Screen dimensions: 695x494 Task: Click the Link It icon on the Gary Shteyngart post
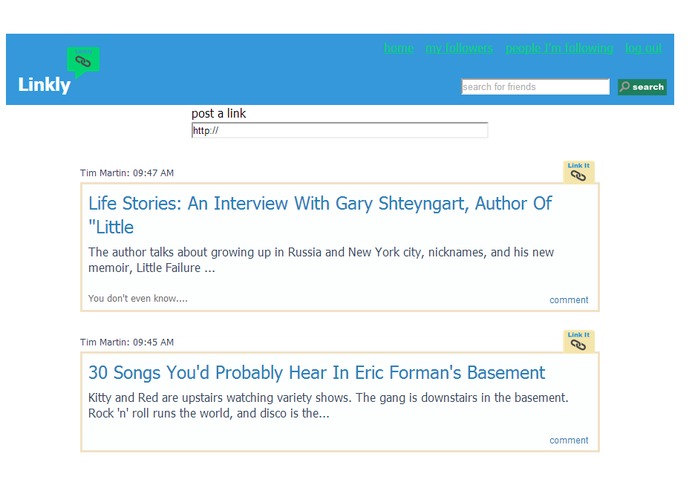pyautogui.click(x=578, y=172)
